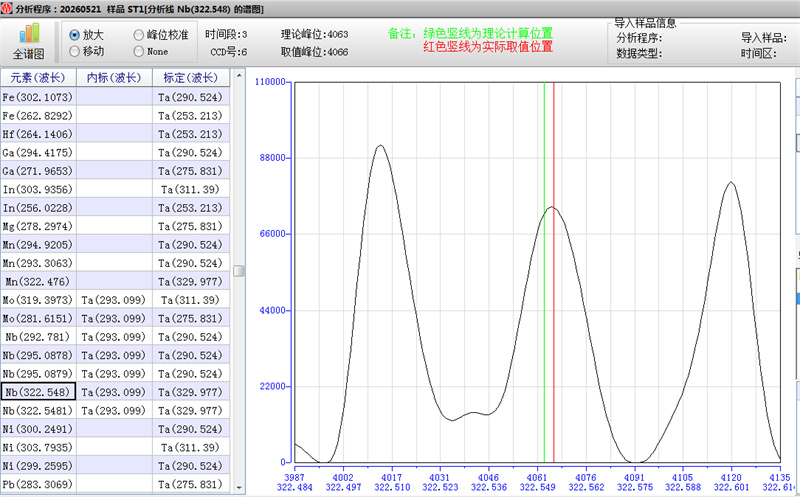Click the 4061 / 322.549 axis label
The width and height of the screenshot is (800, 497).
pos(537,482)
